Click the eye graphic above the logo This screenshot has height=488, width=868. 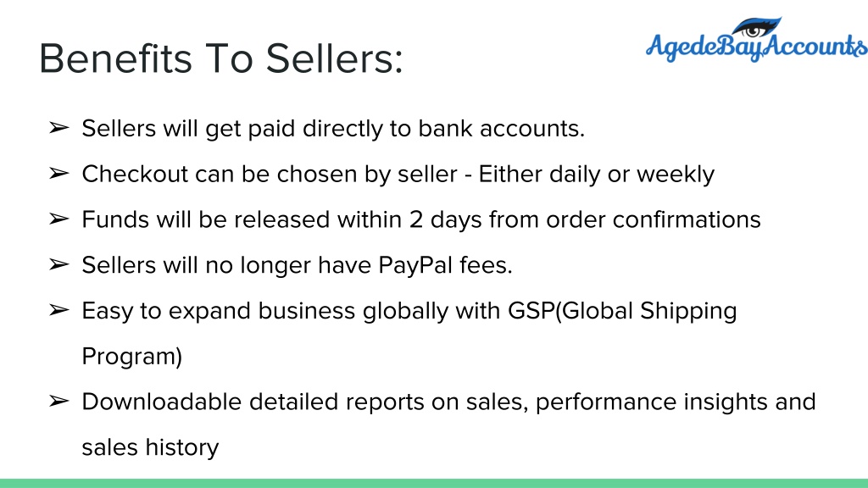tap(756, 26)
